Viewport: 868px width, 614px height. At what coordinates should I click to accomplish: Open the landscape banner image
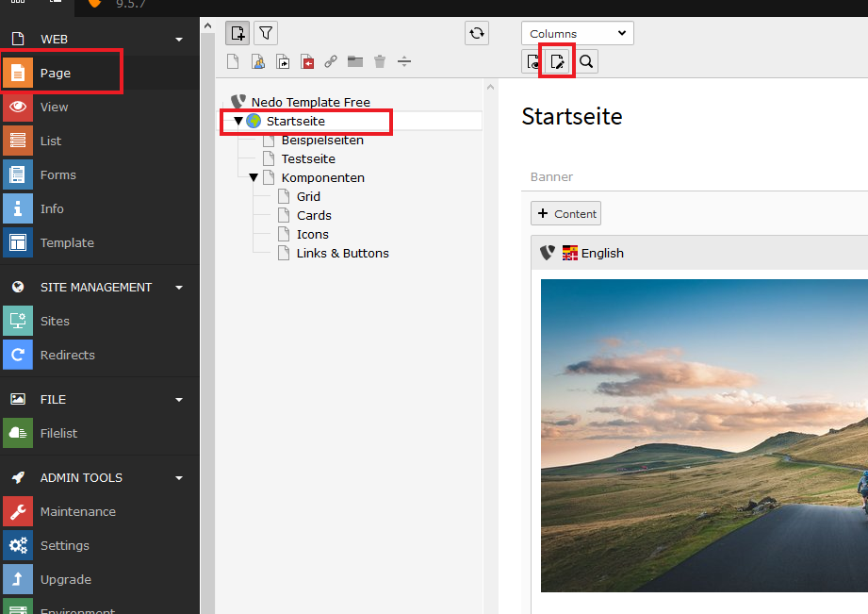point(704,436)
